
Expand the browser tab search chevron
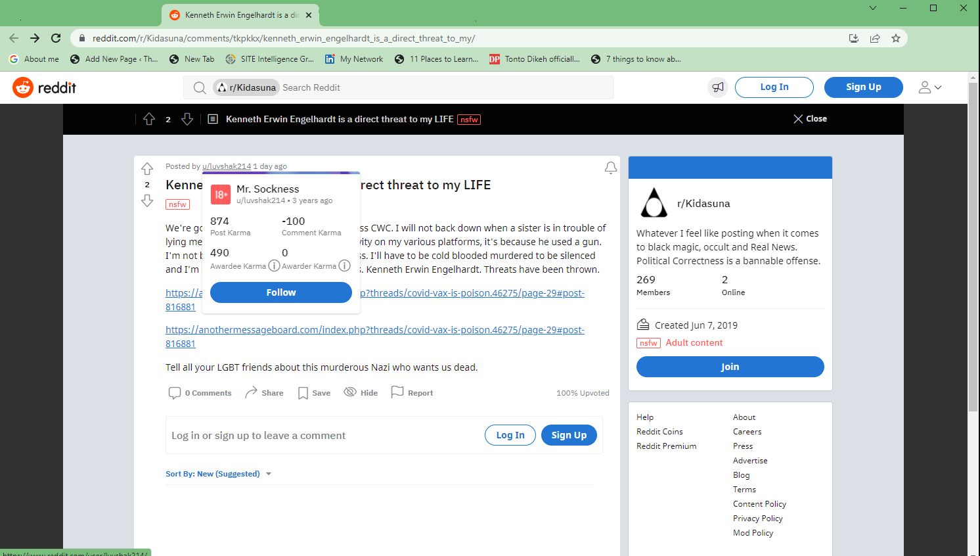pyautogui.click(x=873, y=8)
